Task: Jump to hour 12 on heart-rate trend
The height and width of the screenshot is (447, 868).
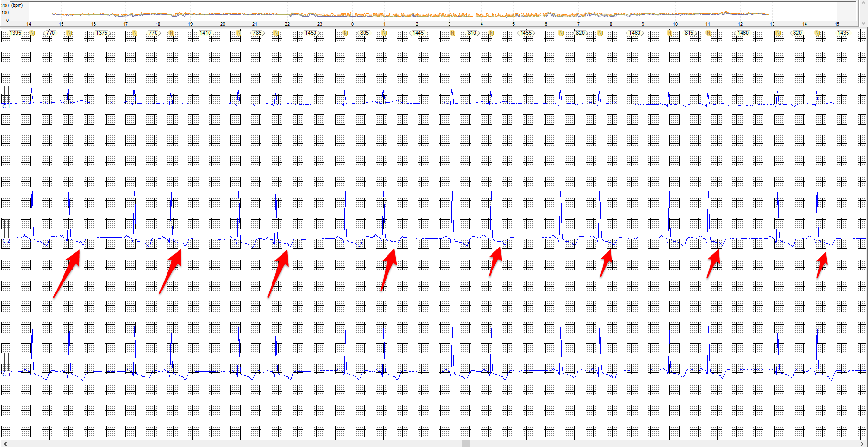Action: (740, 24)
